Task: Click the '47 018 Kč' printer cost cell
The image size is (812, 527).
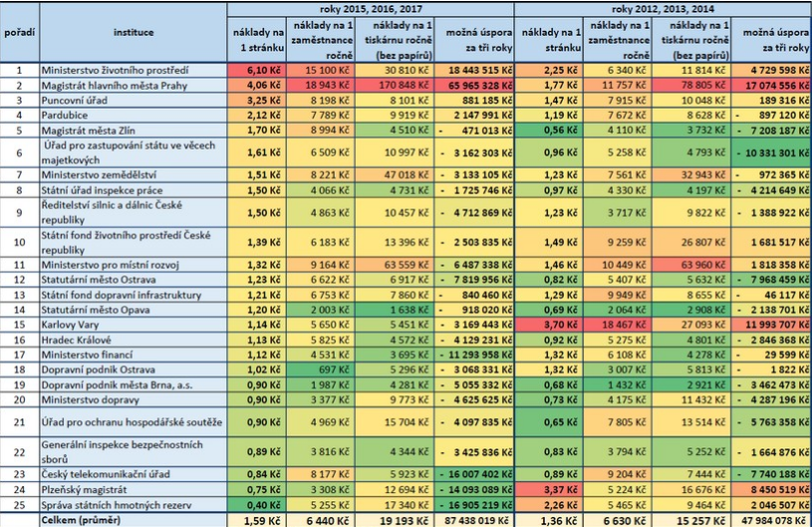Action: coord(395,175)
